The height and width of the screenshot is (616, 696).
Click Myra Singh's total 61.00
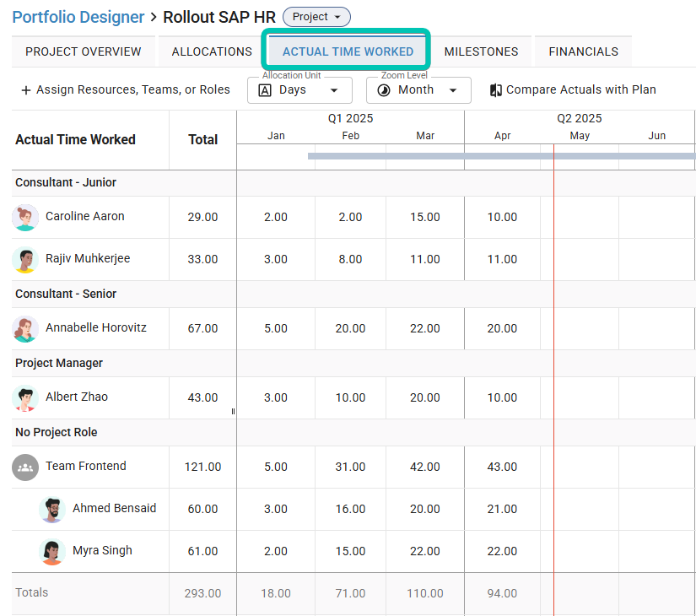tap(202, 552)
